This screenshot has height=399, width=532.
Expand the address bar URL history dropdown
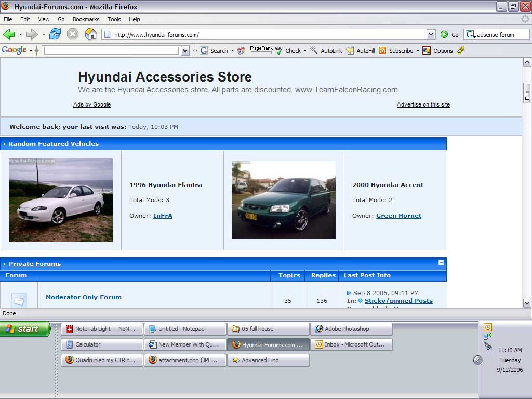pyautogui.click(x=431, y=34)
